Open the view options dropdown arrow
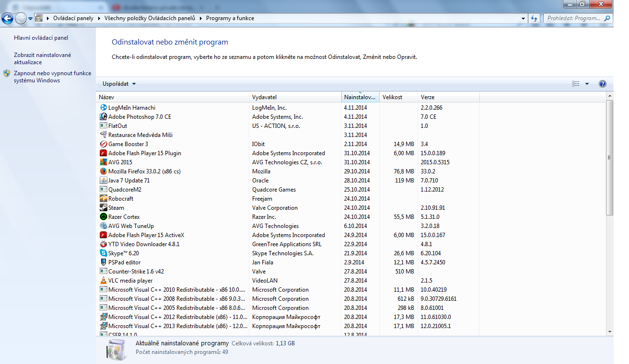This screenshot has width=629, height=364. point(587,84)
